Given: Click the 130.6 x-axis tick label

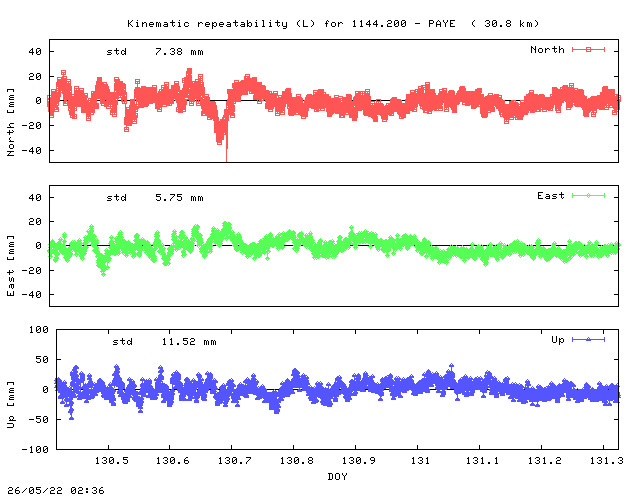Looking at the screenshot, I should click(173, 461).
